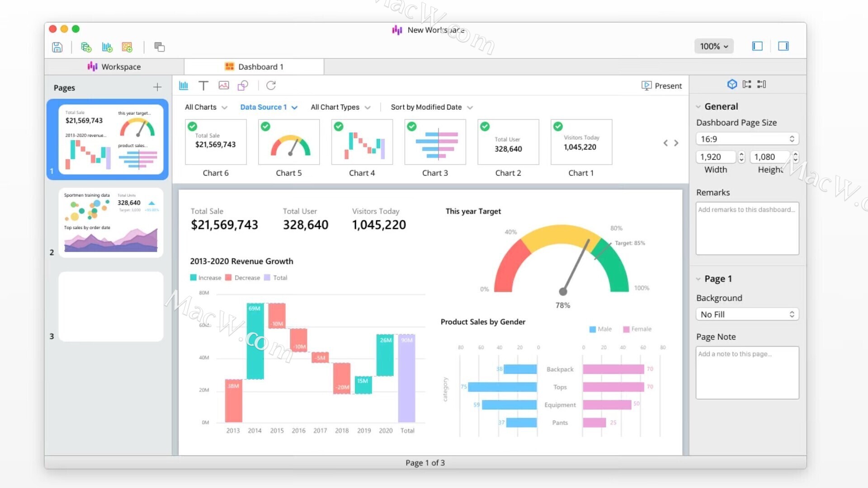Toggle the left panel layout icon

tap(758, 47)
